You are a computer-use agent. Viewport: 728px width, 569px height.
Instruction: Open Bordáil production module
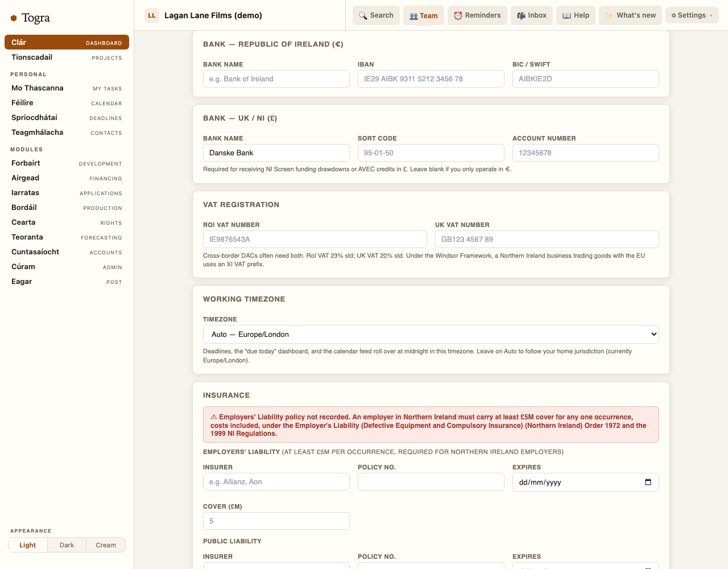coord(67,208)
